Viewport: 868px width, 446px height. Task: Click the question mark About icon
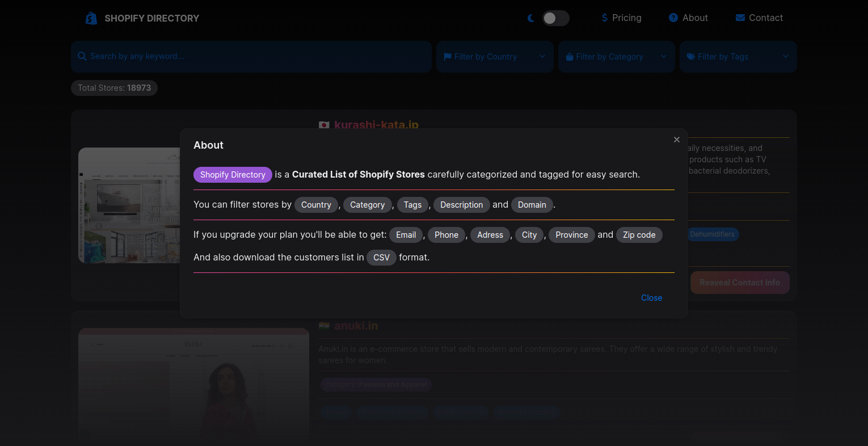coord(673,18)
